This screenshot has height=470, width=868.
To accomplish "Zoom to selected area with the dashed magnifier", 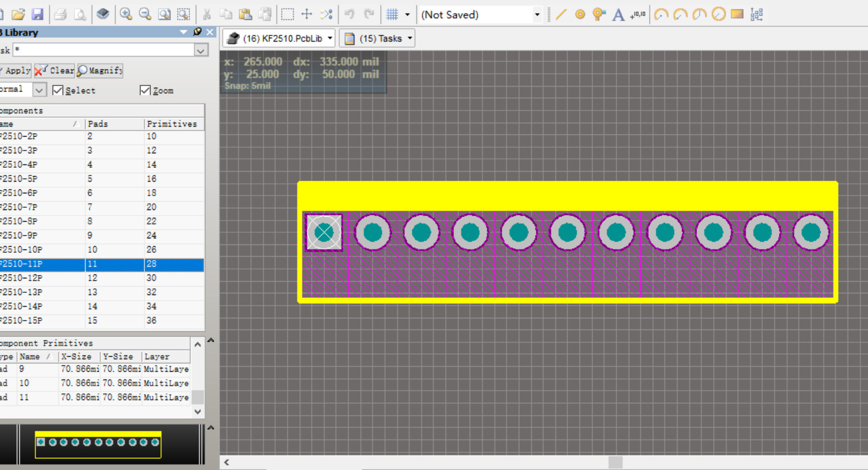I will click(x=184, y=14).
